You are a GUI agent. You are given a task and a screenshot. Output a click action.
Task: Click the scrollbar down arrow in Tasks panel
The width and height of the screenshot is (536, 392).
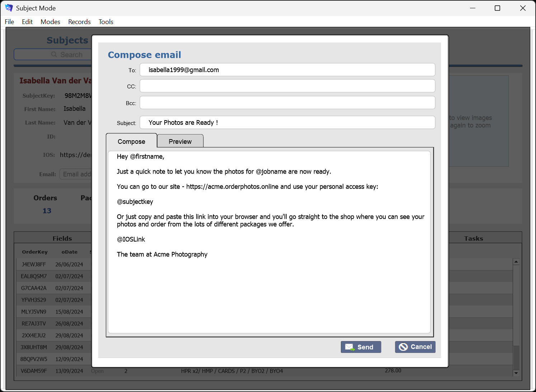tap(516, 374)
